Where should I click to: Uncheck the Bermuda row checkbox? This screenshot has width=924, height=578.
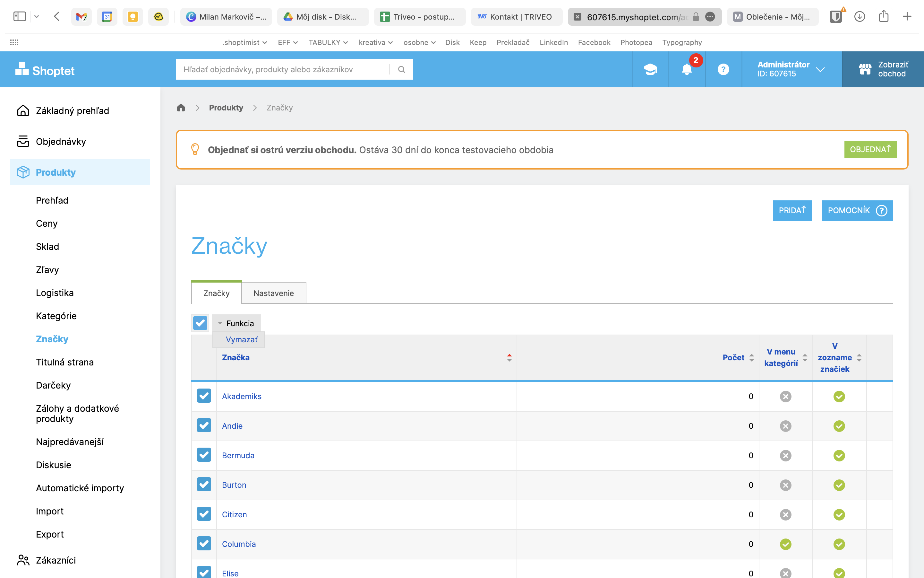[204, 455]
